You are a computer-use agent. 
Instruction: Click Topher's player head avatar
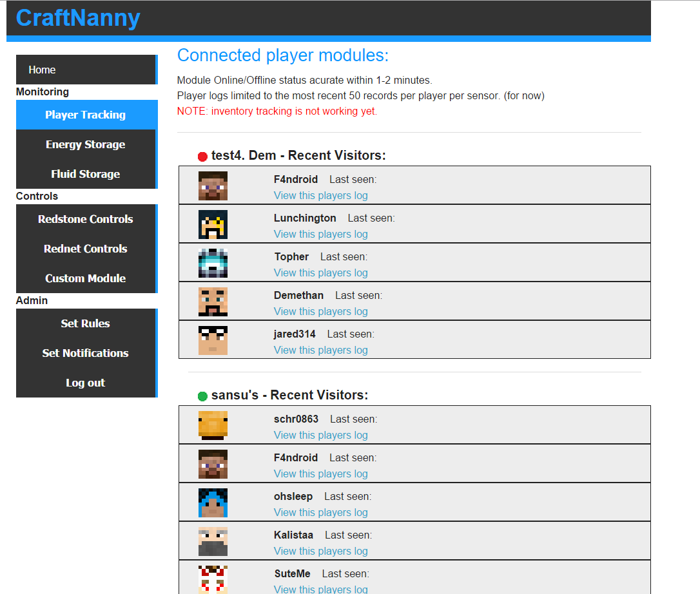point(213,263)
